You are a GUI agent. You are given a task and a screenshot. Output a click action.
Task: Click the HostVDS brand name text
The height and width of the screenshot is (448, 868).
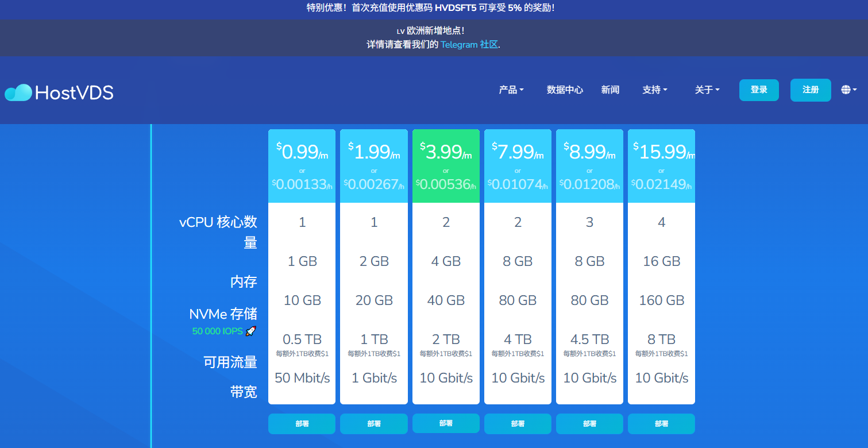coord(74,92)
